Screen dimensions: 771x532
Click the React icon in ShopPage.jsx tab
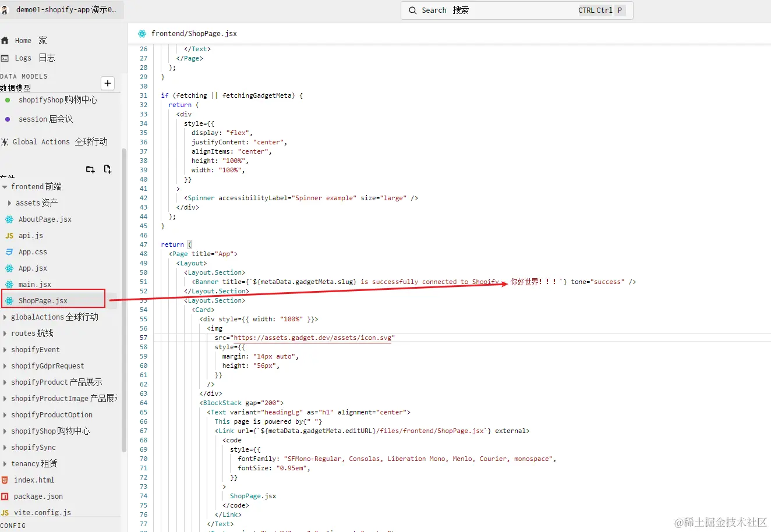coord(142,34)
